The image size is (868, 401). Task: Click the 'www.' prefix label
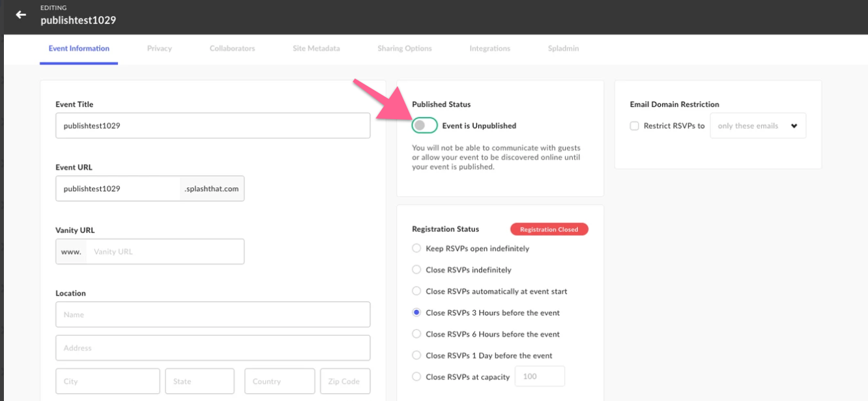(x=71, y=251)
